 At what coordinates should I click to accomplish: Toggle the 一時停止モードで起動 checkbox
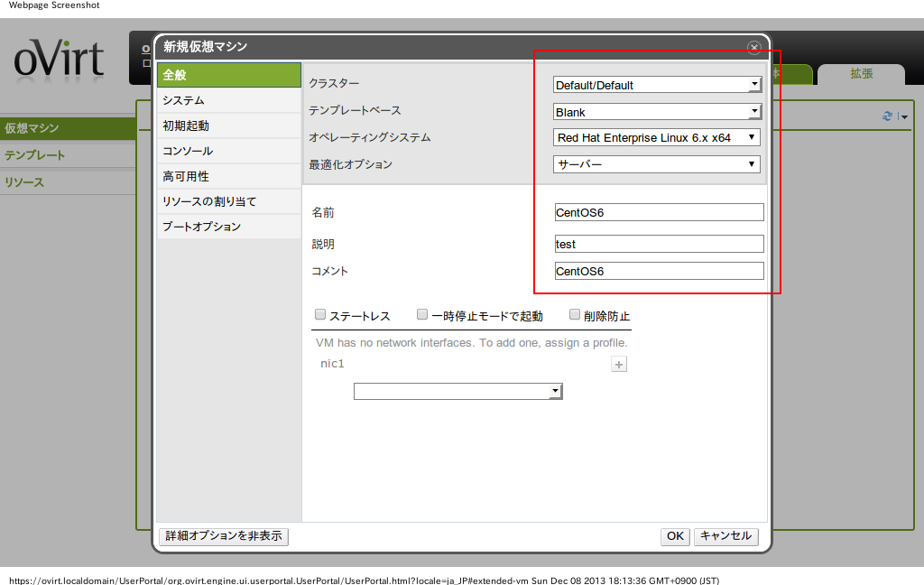[422, 315]
